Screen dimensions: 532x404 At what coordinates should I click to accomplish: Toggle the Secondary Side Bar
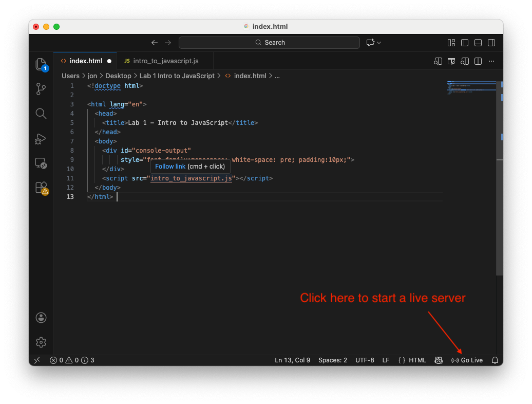coord(491,43)
